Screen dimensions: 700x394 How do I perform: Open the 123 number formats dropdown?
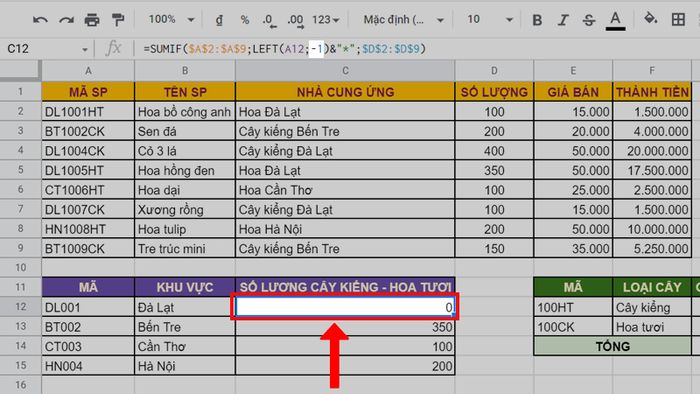pos(325,20)
